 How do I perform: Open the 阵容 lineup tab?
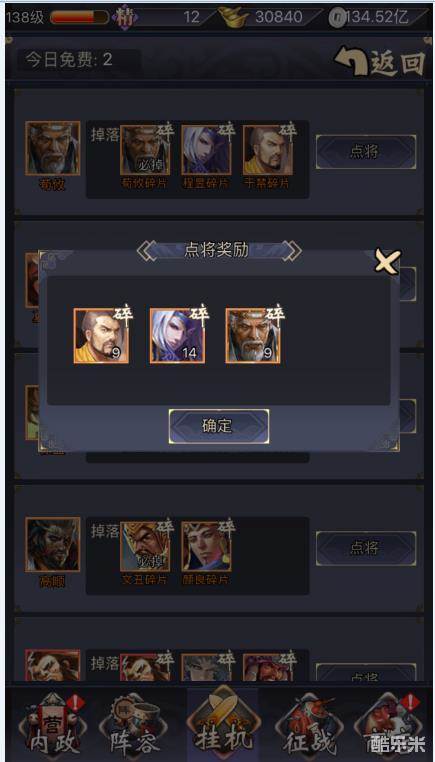click(x=134, y=726)
